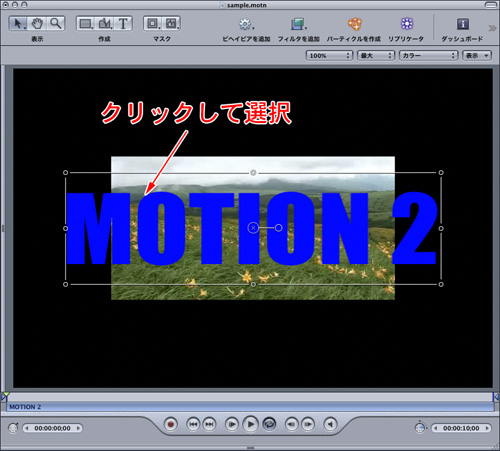Image resolution: width=500 pixels, height=451 pixels.
Task: Select the hand pan tool
Action: pos(37,24)
